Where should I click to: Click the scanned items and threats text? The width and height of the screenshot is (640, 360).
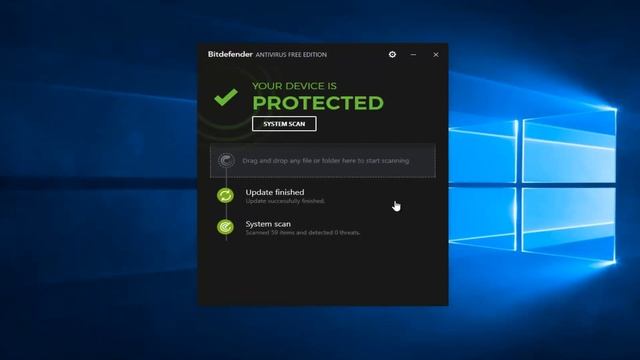pyautogui.click(x=302, y=233)
